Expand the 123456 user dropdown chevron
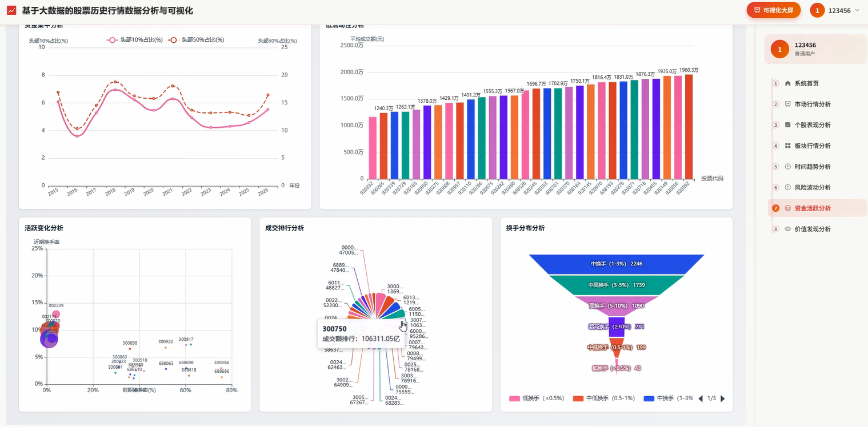 [857, 10]
